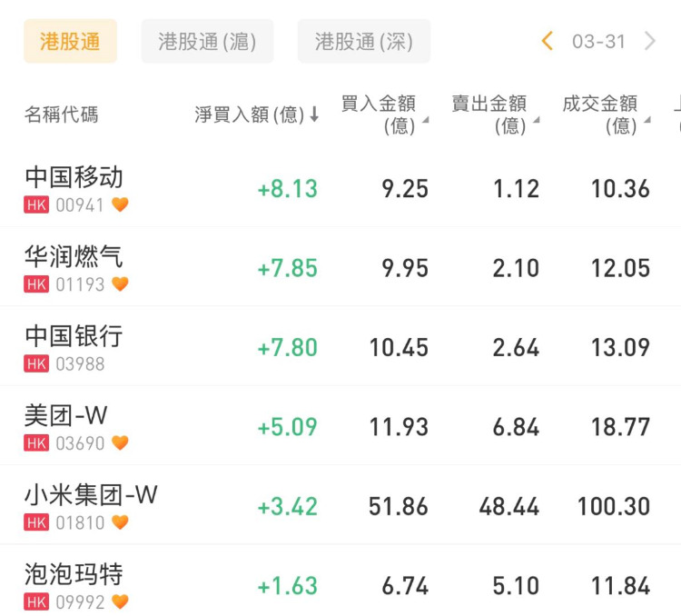This screenshot has height=616, width=681.
Task: Switch to 港股通 (深) tab
Action: (364, 41)
